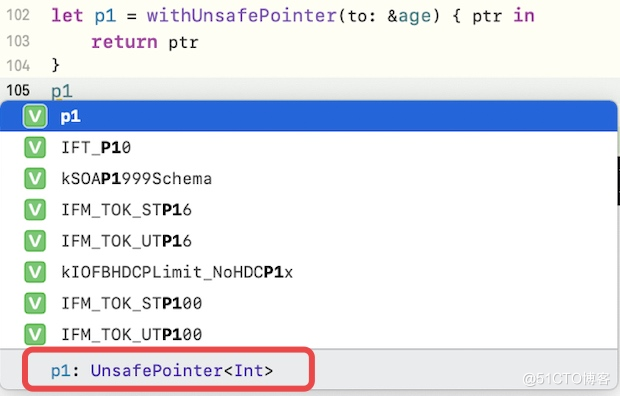This screenshot has width=620, height=396.
Task: Click the variable icon beside p1
Action: pos(35,116)
